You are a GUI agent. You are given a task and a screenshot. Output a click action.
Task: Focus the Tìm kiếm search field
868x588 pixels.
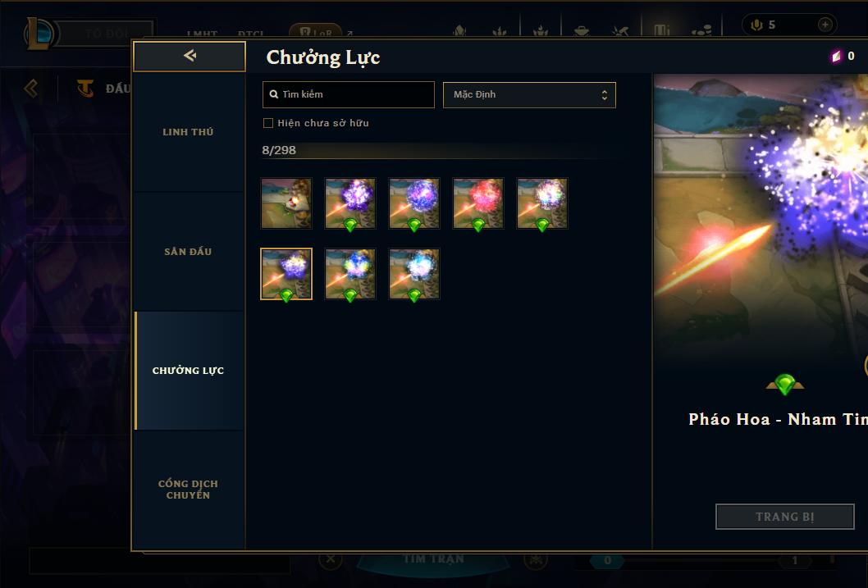pyautogui.click(x=348, y=94)
